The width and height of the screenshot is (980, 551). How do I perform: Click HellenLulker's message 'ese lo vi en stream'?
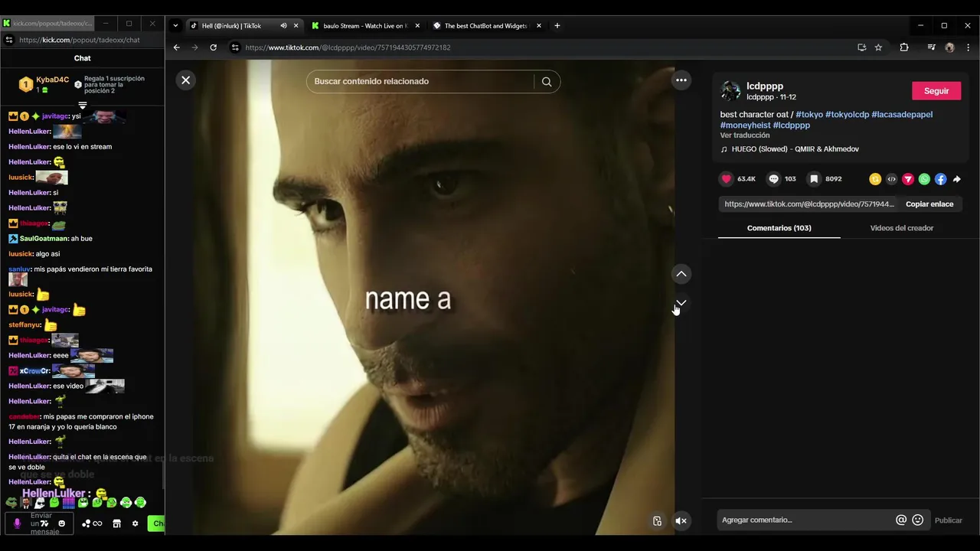[x=82, y=147]
